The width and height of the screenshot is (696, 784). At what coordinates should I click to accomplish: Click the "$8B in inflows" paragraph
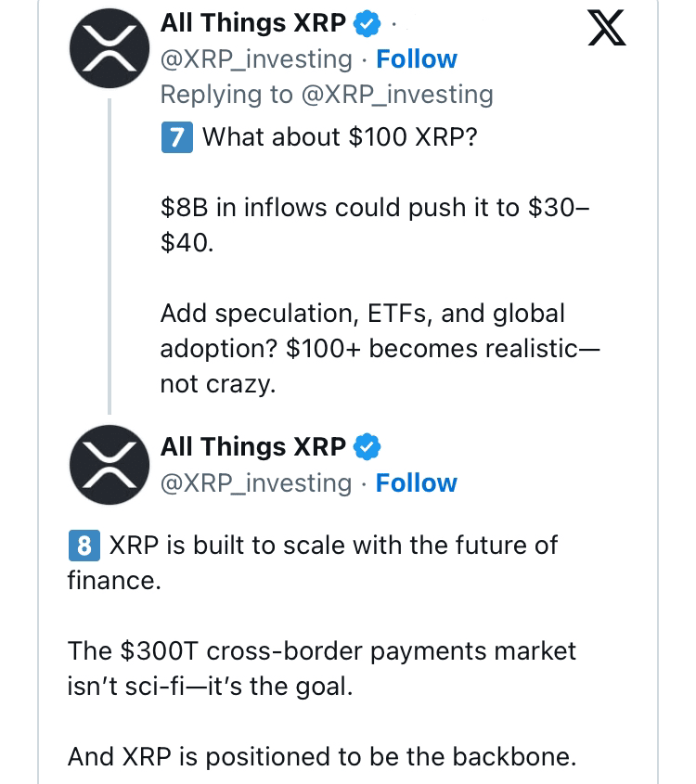(374, 225)
